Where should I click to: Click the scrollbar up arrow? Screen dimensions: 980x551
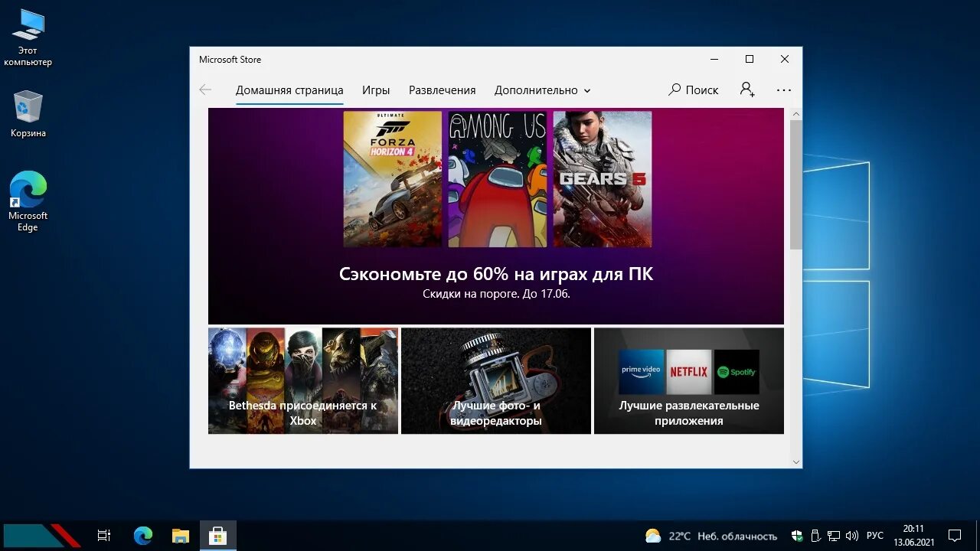[796, 114]
